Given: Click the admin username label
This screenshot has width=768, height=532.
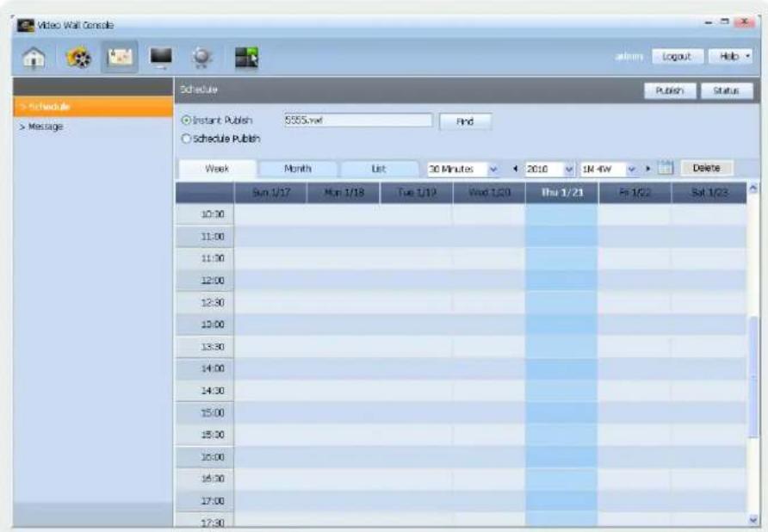Looking at the screenshot, I should pyautogui.click(x=629, y=56).
